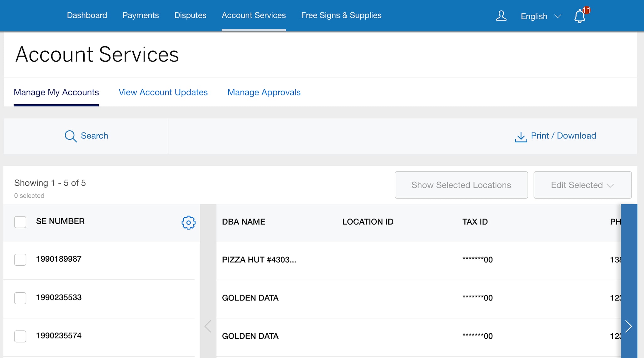The height and width of the screenshot is (358, 644).
Task: Open the Manage Approvals tab
Action: [x=264, y=92]
